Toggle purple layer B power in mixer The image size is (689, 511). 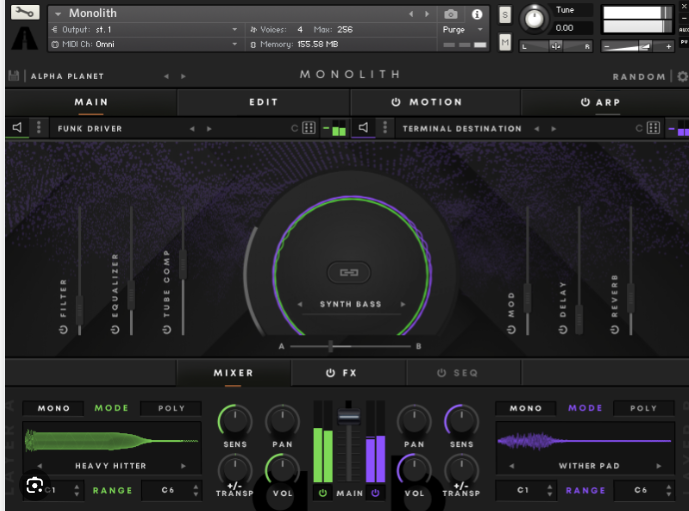[375, 493]
